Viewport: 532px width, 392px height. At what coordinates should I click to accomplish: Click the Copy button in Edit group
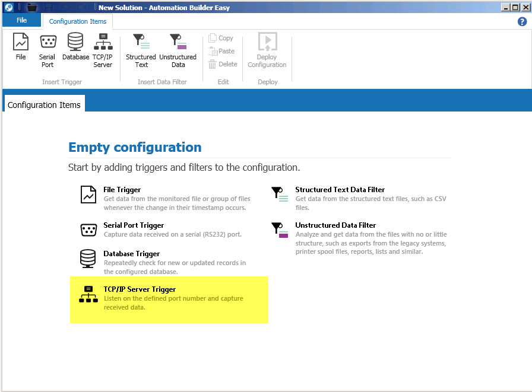pos(221,38)
